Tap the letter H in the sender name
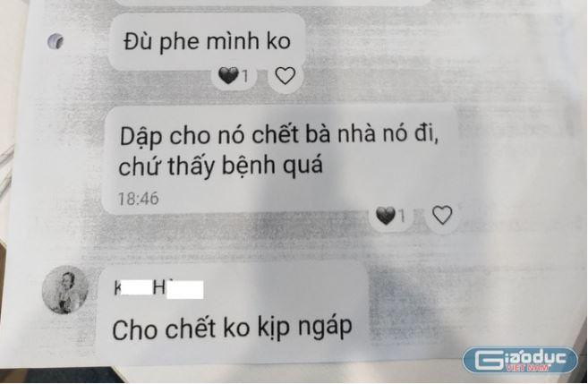 [x=159, y=289]
